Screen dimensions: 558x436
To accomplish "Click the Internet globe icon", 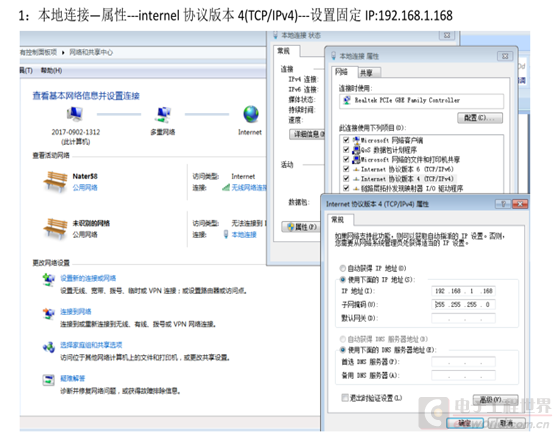I will click(x=251, y=115).
